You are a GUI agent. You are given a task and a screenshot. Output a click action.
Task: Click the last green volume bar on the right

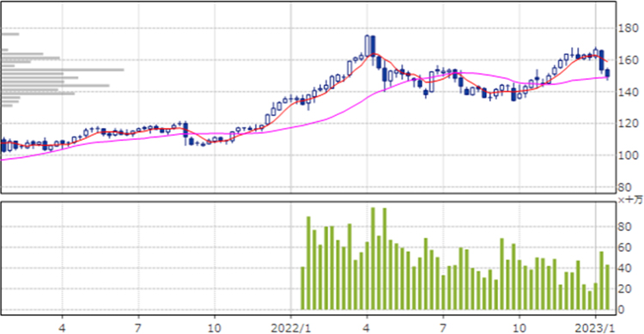point(607,287)
